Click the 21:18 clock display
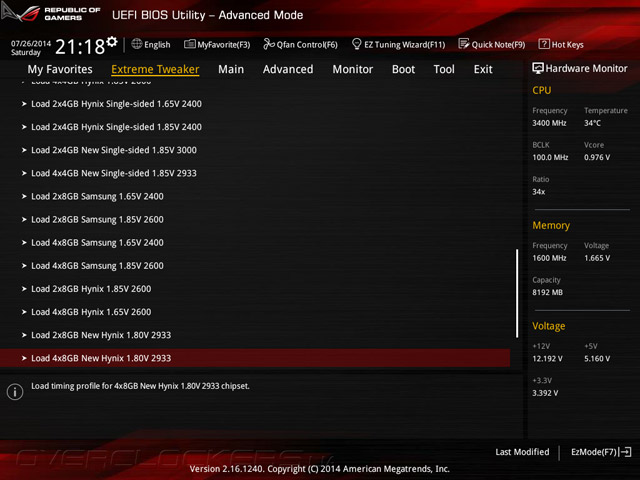The image size is (640, 480). [80, 47]
